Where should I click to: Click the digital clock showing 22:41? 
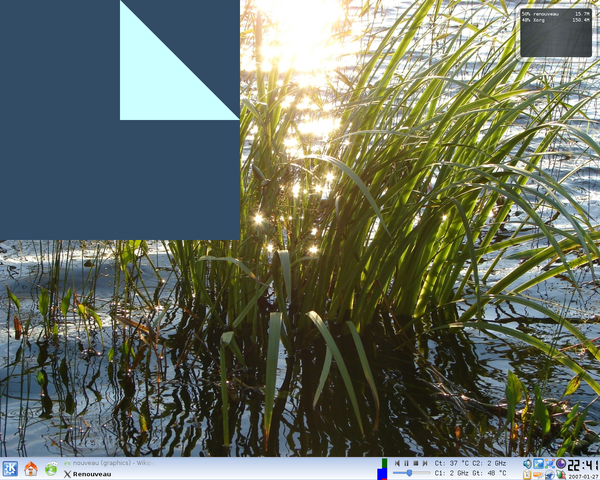point(583,465)
